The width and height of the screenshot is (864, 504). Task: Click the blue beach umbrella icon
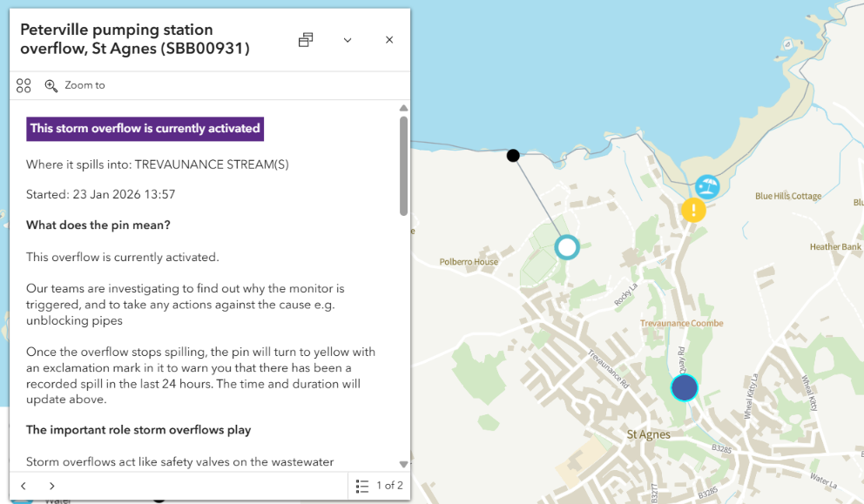pos(707,186)
